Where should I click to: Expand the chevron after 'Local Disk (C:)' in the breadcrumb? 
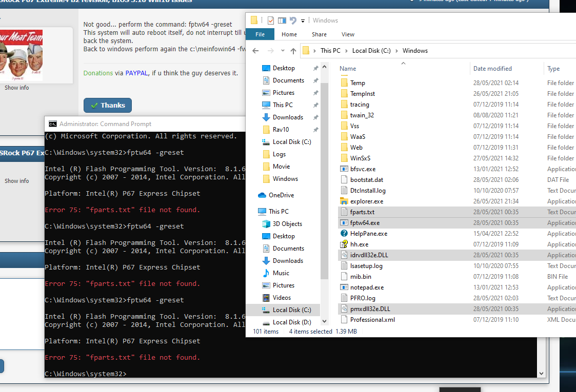click(x=396, y=51)
